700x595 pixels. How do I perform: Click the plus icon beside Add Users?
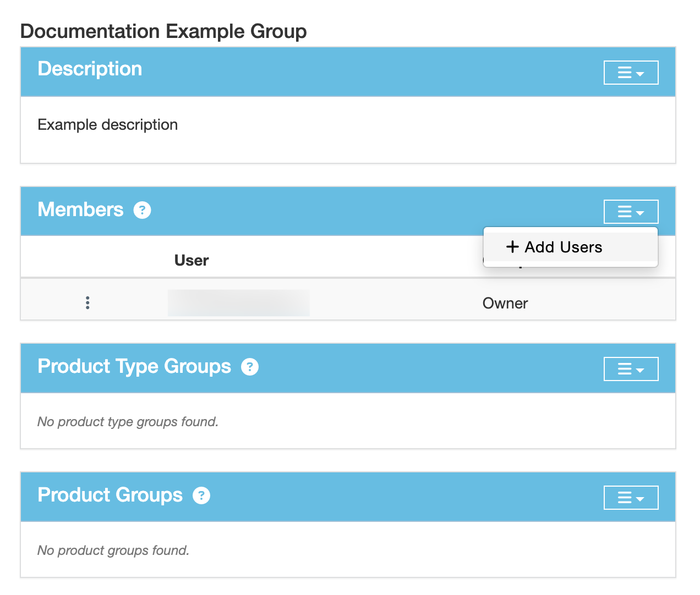pyautogui.click(x=512, y=247)
